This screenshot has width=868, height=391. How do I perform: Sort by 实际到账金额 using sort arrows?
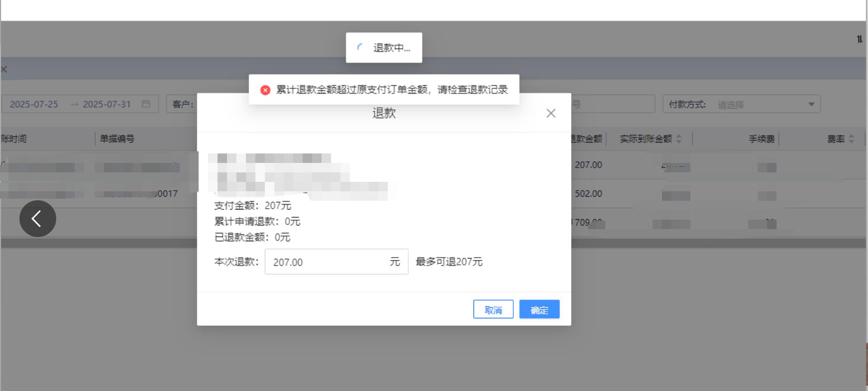(679, 139)
